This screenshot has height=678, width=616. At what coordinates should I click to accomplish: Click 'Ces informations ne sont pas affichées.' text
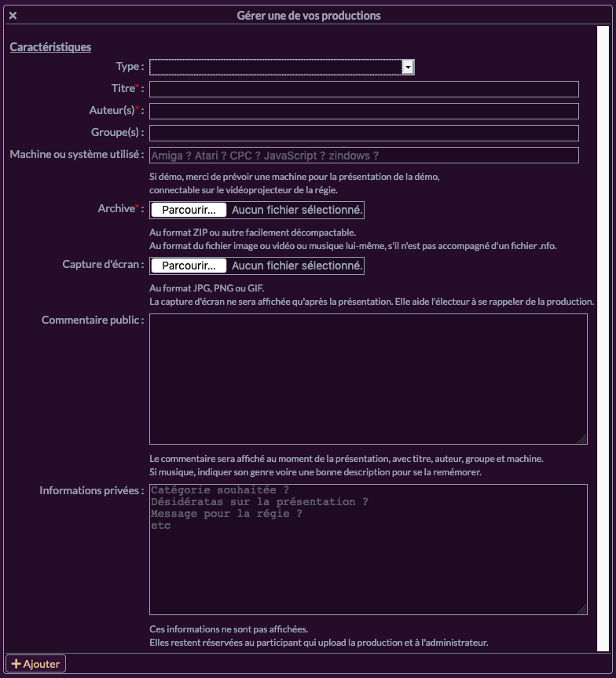(x=229, y=629)
